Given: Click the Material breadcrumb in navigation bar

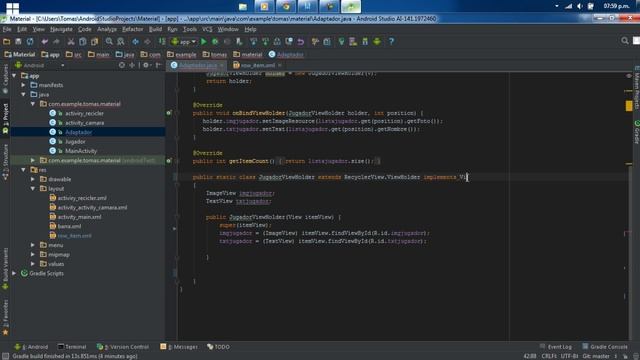Looking at the screenshot, I should 20,54.
